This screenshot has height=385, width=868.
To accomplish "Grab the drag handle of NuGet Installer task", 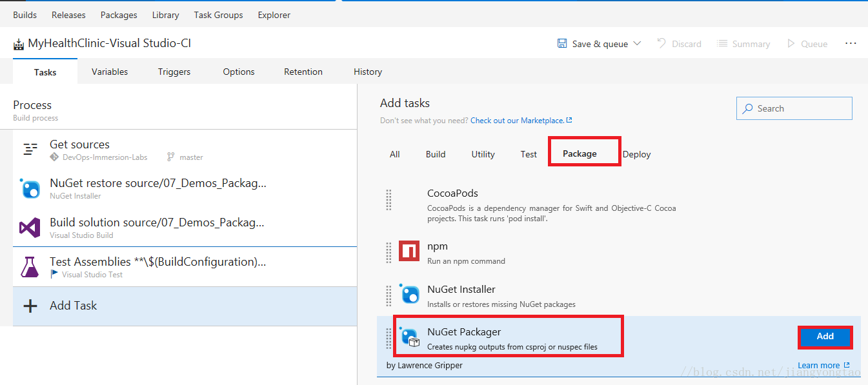I will pyautogui.click(x=389, y=295).
